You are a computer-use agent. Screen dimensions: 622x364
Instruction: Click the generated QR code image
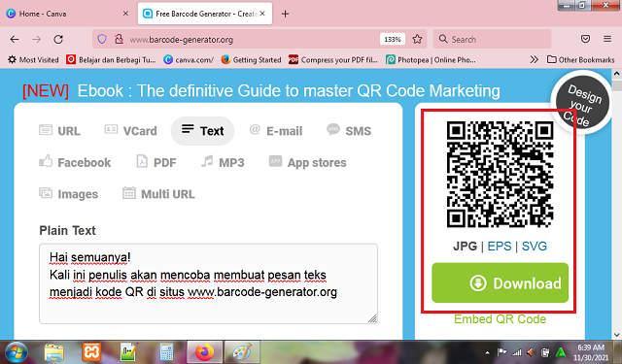tap(500, 175)
